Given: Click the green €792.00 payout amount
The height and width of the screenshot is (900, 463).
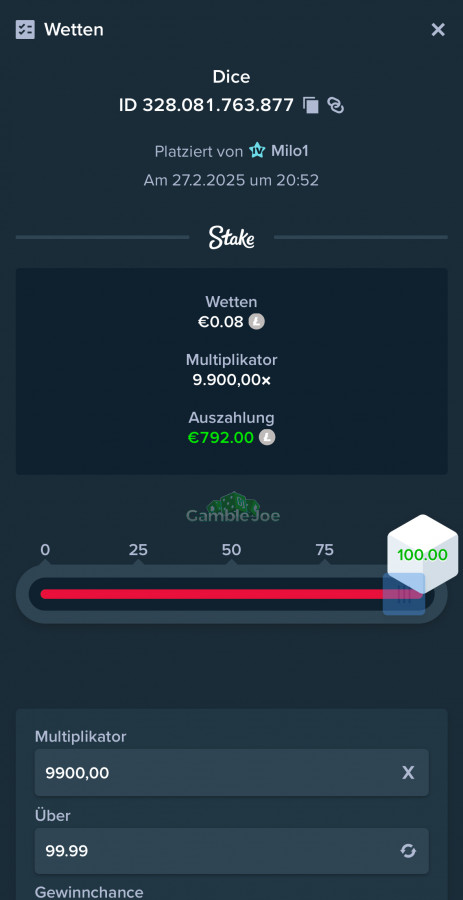Looking at the screenshot, I should (x=221, y=437).
